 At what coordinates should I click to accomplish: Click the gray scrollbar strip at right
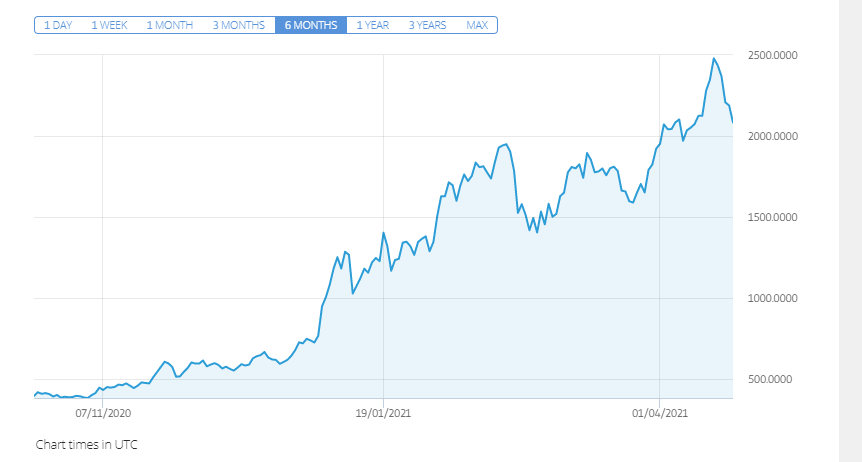click(850, 231)
